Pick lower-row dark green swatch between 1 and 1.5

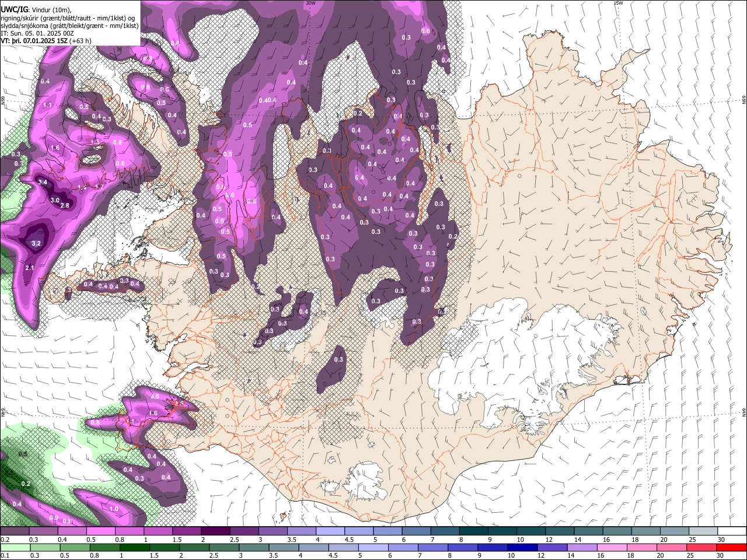(x=134, y=548)
